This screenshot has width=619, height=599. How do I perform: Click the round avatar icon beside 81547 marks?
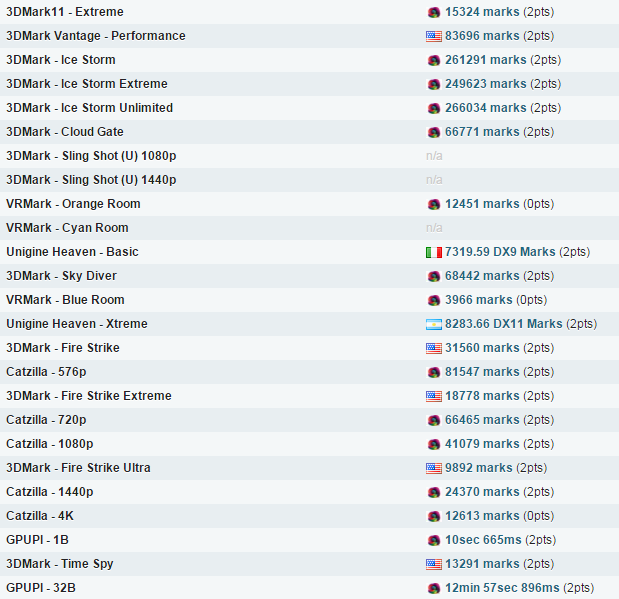click(434, 372)
